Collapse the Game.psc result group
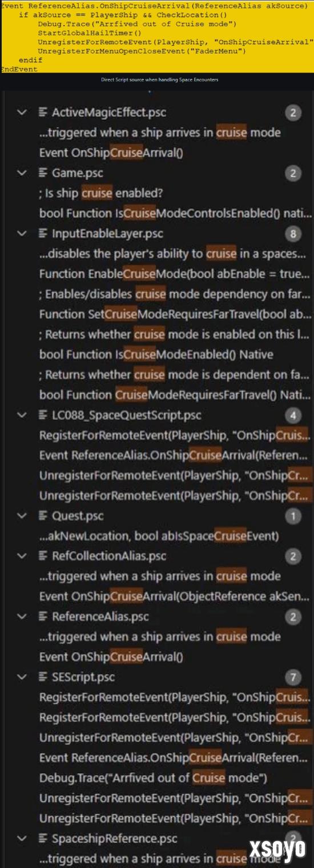Viewport: 314px width, 868px height. (22, 173)
